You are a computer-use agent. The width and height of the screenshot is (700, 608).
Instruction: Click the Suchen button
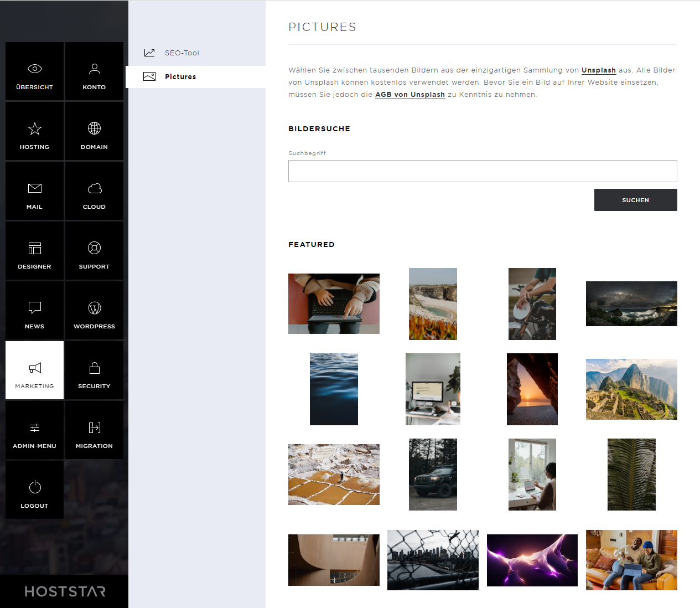tap(636, 200)
